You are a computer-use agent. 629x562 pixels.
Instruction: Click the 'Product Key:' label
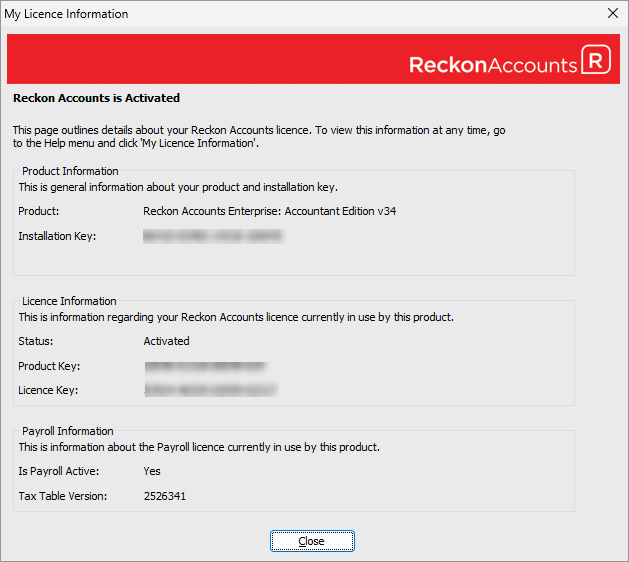pos(49,366)
